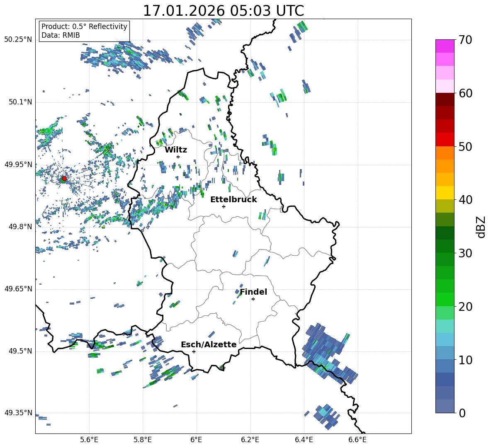The image size is (491, 448).
Task: Click the cross marker at Findel
Action: pyautogui.click(x=253, y=299)
